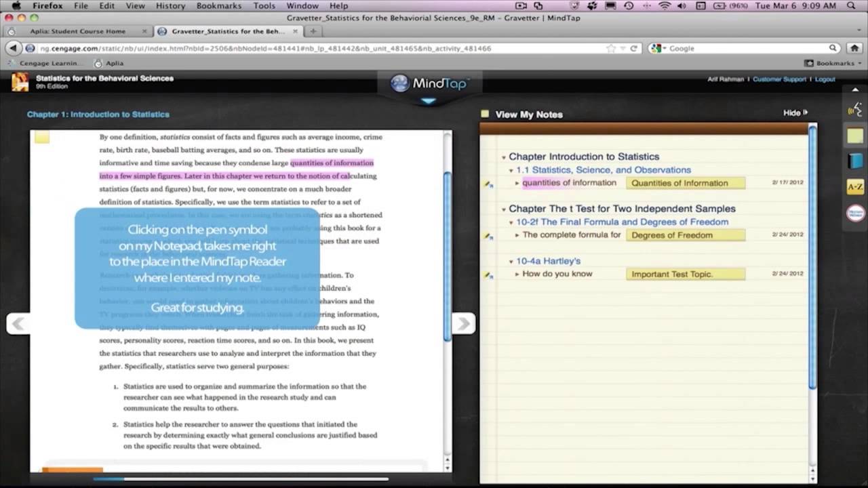The image size is (868, 488).
Task: Bookmark this page with the star icon
Action: point(611,48)
